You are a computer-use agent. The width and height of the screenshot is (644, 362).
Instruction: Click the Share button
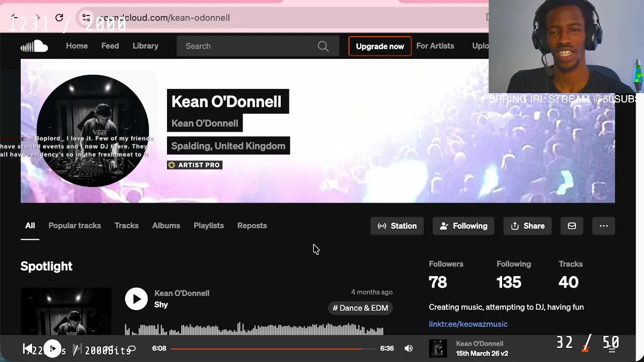527,226
